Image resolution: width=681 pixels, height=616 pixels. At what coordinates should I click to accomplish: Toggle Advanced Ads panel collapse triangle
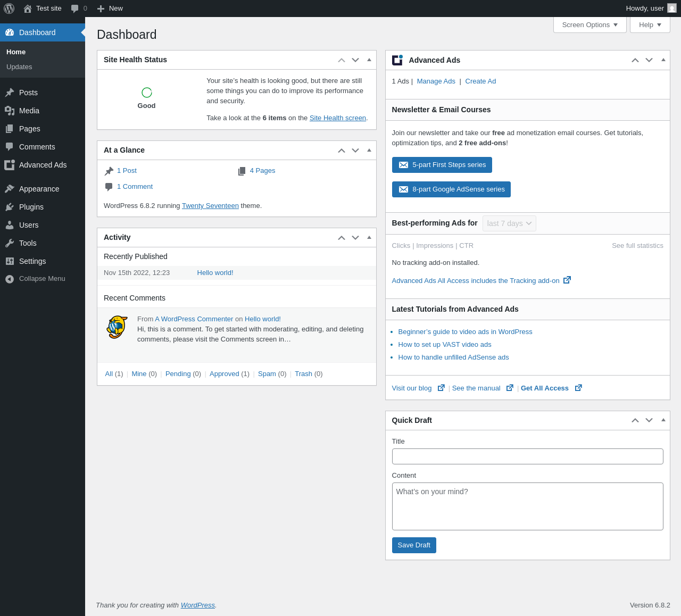663,60
